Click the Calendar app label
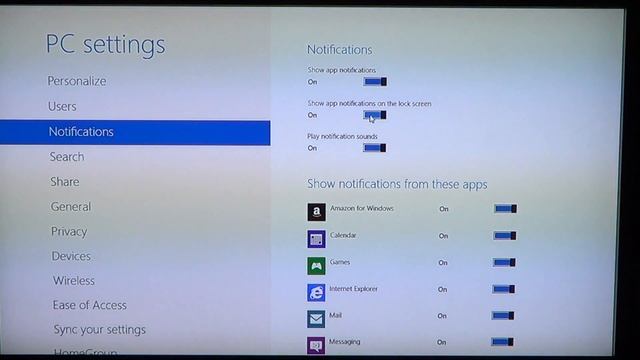The width and height of the screenshot is (640, 360). (343, 235)
